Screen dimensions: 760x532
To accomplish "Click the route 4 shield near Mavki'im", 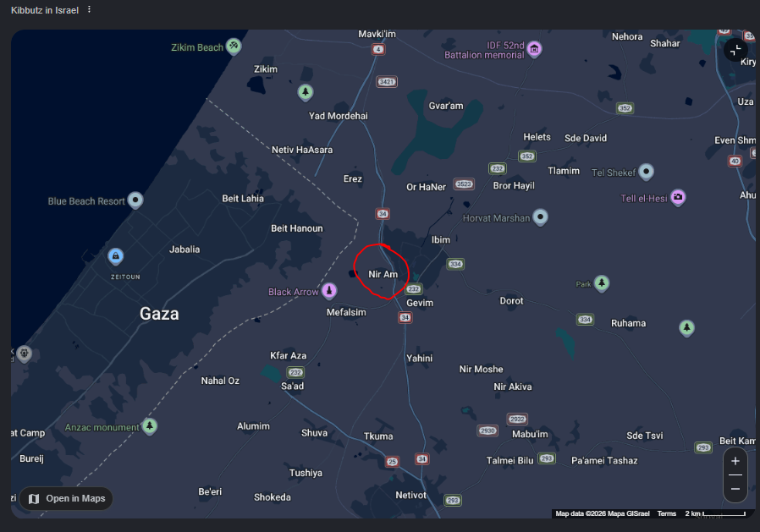I will coord(378,49).
